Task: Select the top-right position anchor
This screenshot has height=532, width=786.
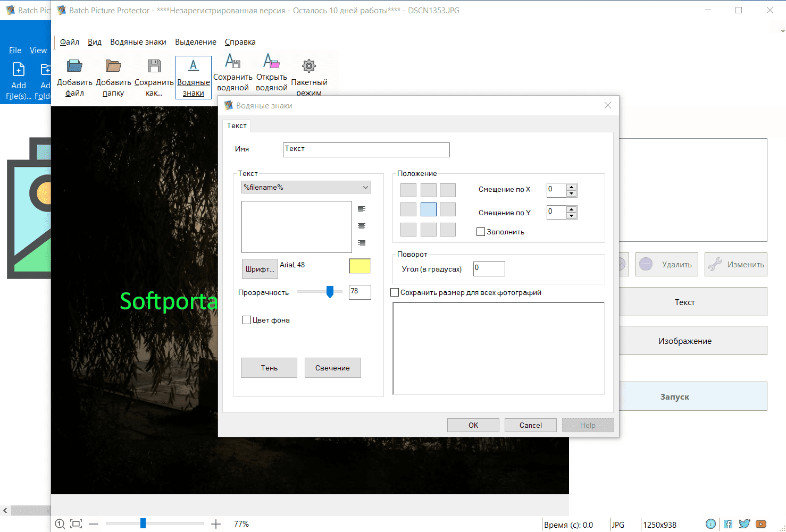Action: [x=448, y=190]
